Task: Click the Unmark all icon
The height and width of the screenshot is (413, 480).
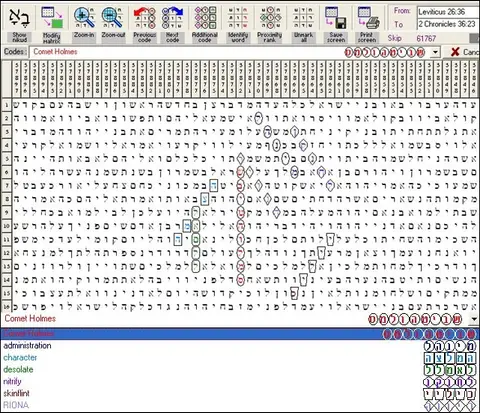Action: click(x=303, y=17)
